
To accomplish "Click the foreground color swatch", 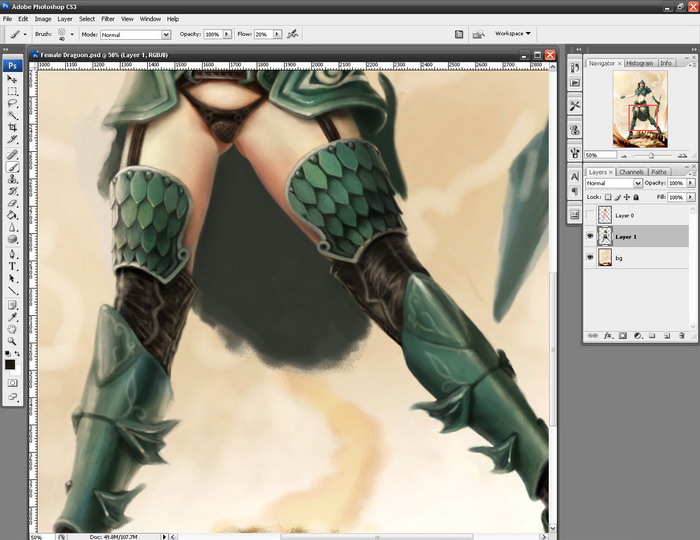I will coord(10,365).
